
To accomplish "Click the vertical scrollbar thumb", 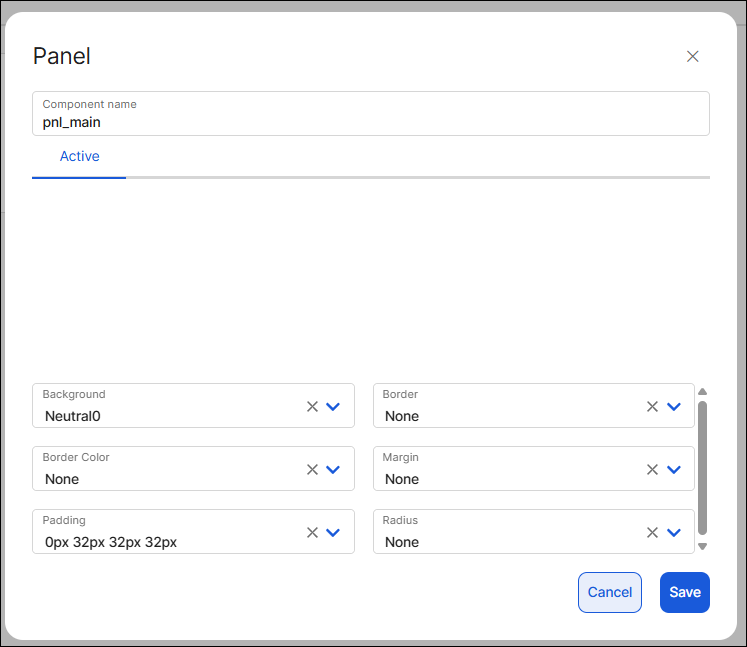I will [702, 466].
